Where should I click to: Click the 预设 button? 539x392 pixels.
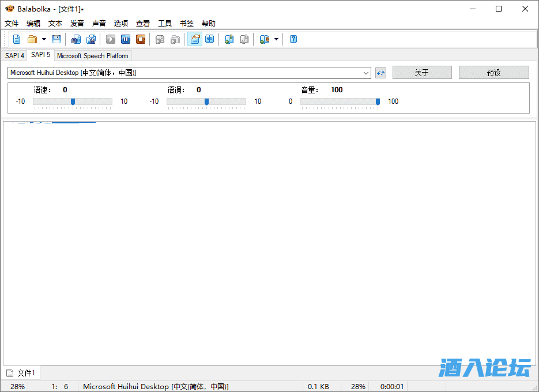(x=493, y=73)
